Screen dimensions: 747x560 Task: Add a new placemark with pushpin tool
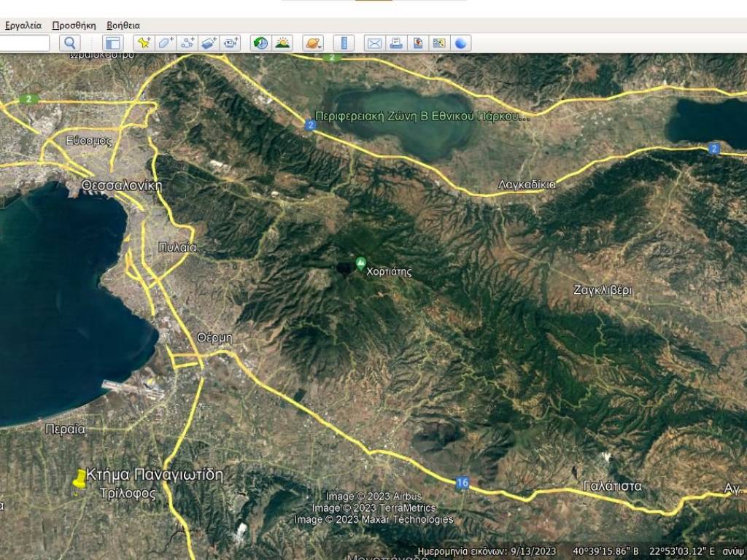144,43
